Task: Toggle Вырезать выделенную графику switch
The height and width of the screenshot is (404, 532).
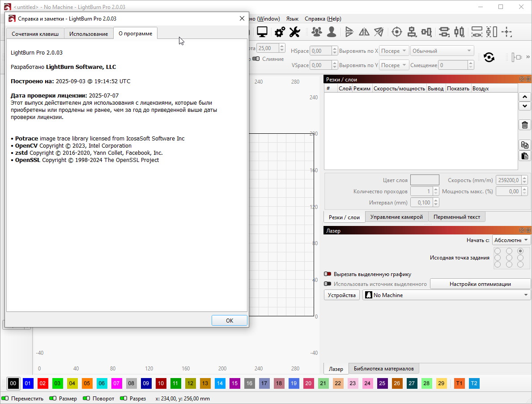Action: pos(328,274)
